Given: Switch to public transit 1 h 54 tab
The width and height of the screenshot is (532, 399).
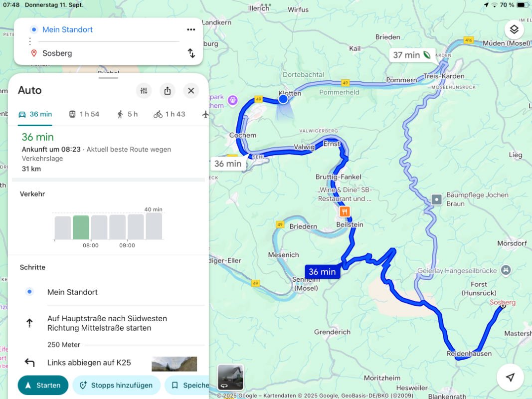Looking at the screenshot, I should pos(84,114).
